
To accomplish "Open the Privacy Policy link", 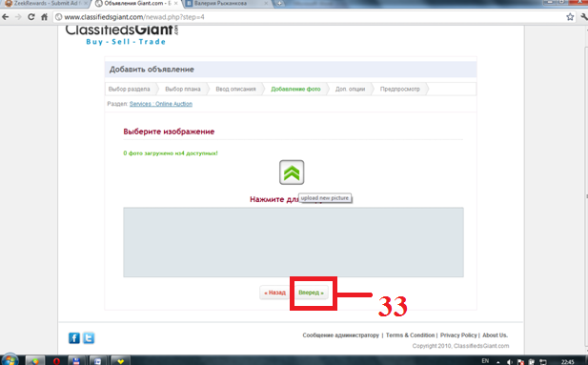I will tap(458, 335).
